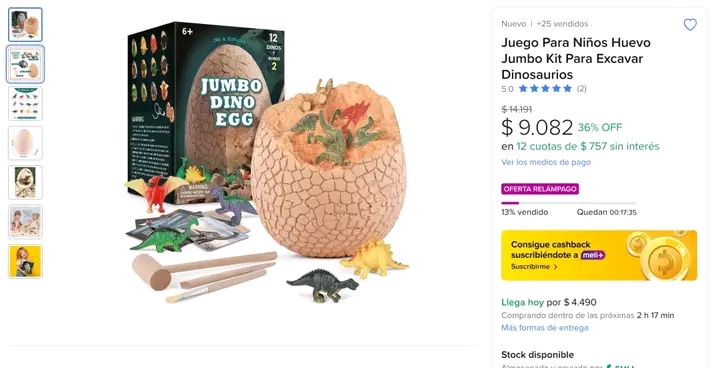Add product to favorites with heart icon
The image size is (720, 368).
point(690,24)
